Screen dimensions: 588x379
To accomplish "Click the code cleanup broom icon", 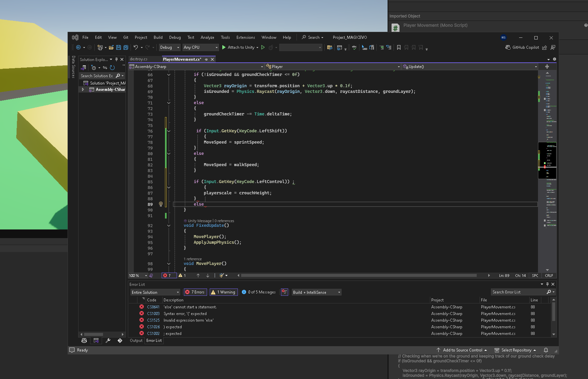I will click(222, 275).
